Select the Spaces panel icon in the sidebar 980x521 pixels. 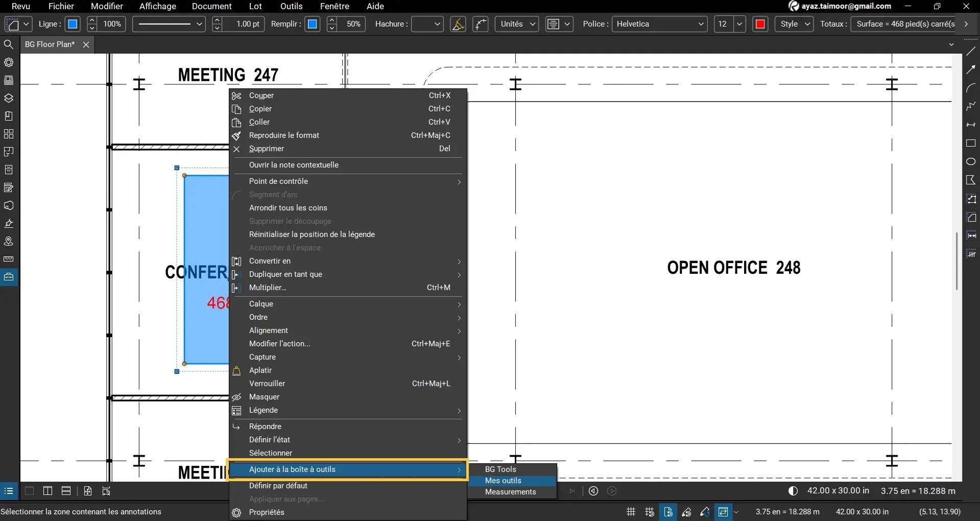9,152
